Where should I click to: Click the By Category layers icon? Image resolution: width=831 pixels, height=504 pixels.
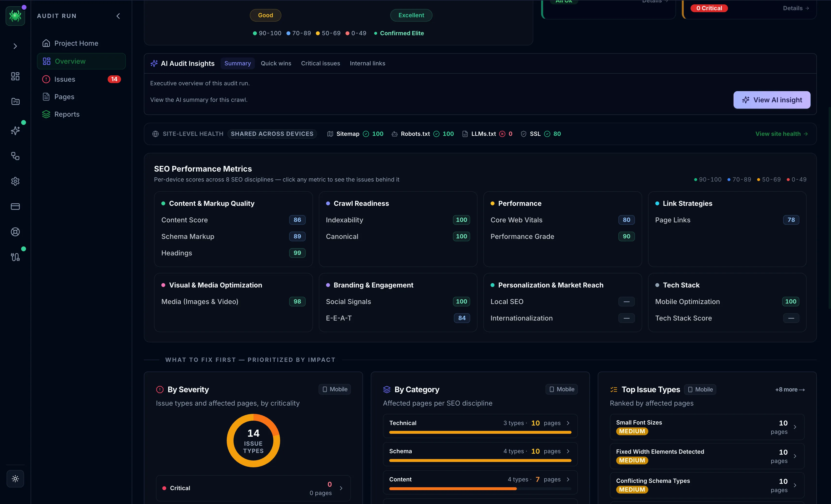387,390
